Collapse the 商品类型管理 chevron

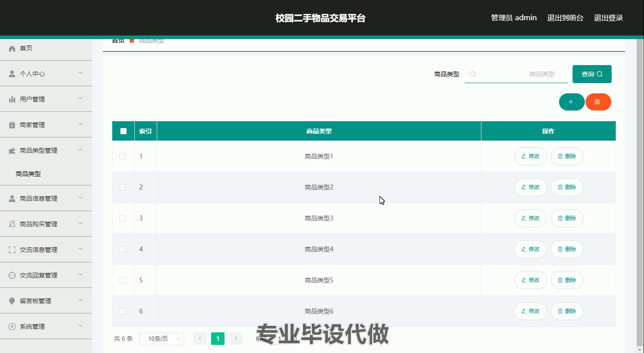(x=80, y=150)
